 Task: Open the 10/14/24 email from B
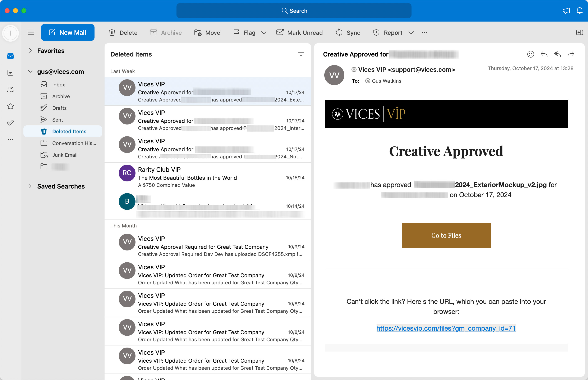[208, 205]
